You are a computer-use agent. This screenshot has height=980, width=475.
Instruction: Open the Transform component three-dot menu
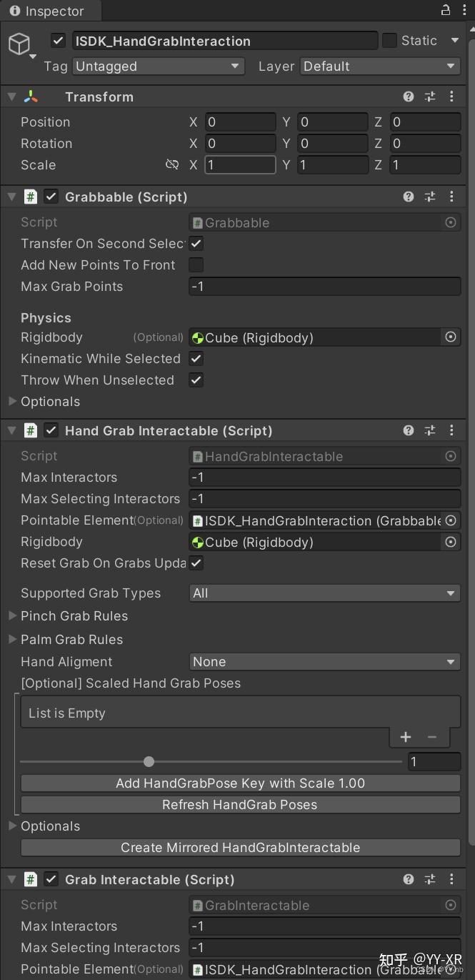point(451,96)
